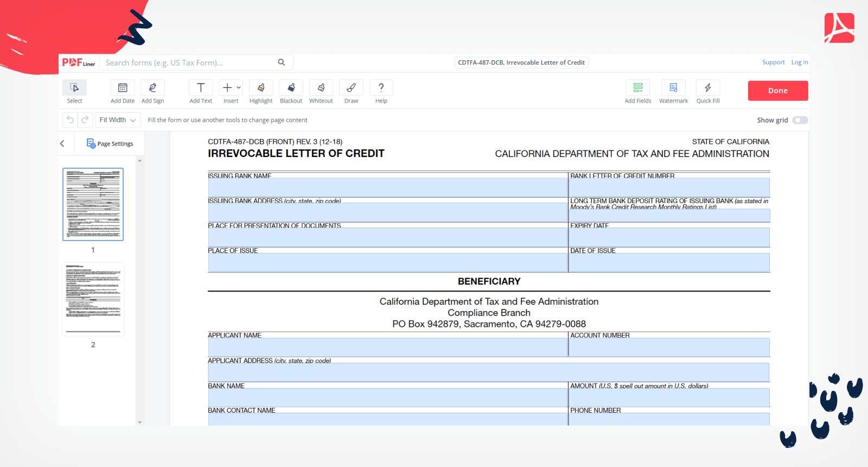Expand the Insert dropdown arrow
This screenshot has height=467, width=868.
(239, 87)
